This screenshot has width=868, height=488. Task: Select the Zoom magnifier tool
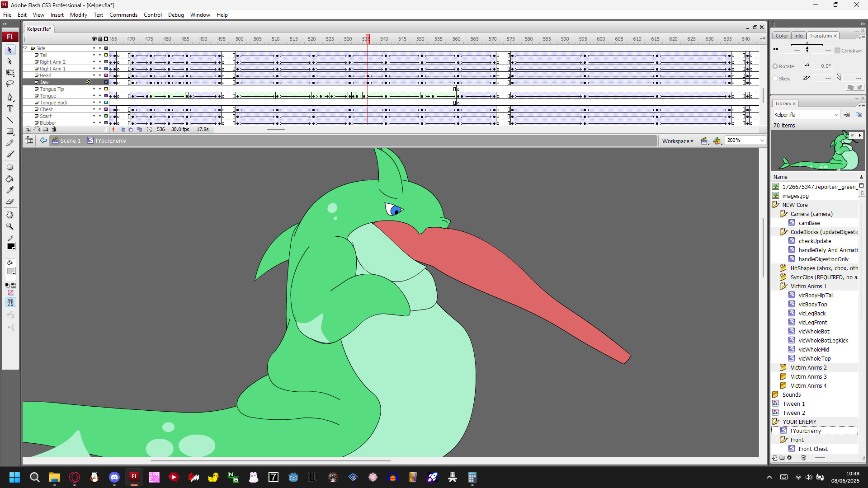tap(9, 226)
